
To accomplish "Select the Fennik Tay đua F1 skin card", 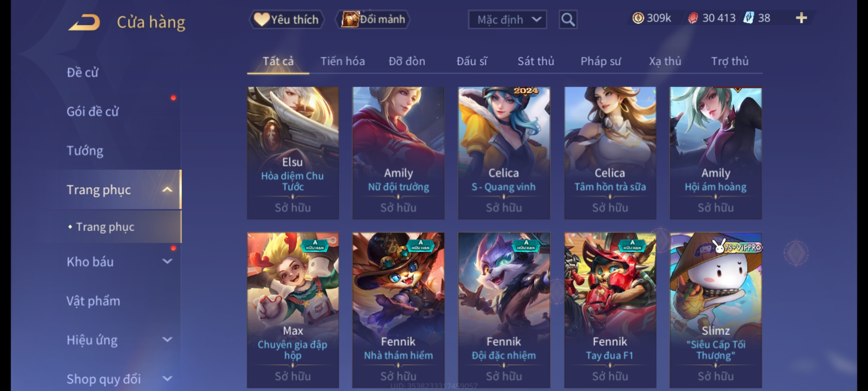I will coord(610,310).
